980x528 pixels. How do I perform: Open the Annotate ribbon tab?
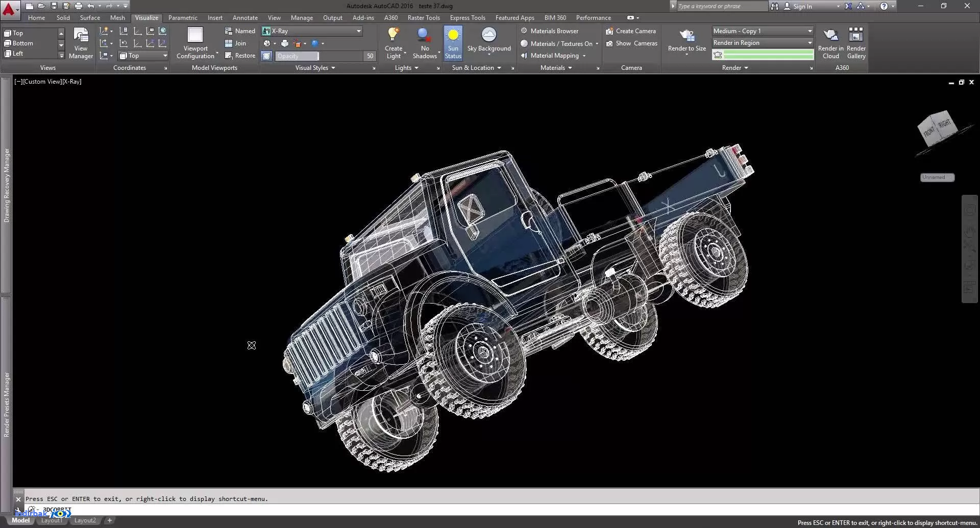tap(245, 17)
